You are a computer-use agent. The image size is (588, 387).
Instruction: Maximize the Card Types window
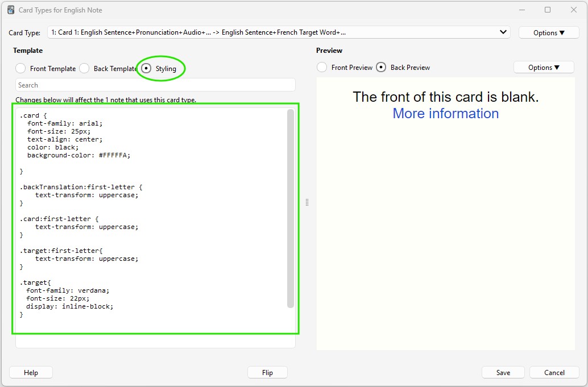click(548, 10)
